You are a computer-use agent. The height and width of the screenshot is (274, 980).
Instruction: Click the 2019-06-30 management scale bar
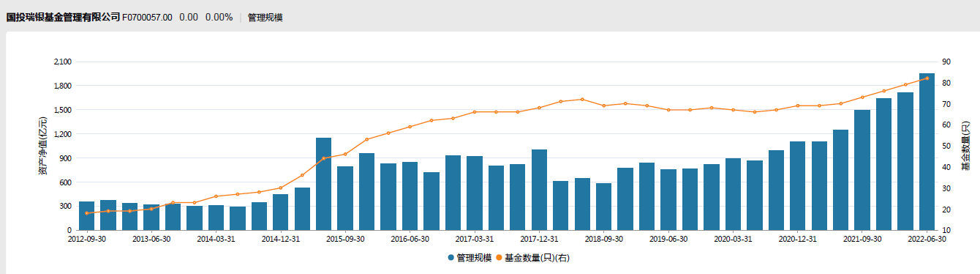click(x=668, y=200)
